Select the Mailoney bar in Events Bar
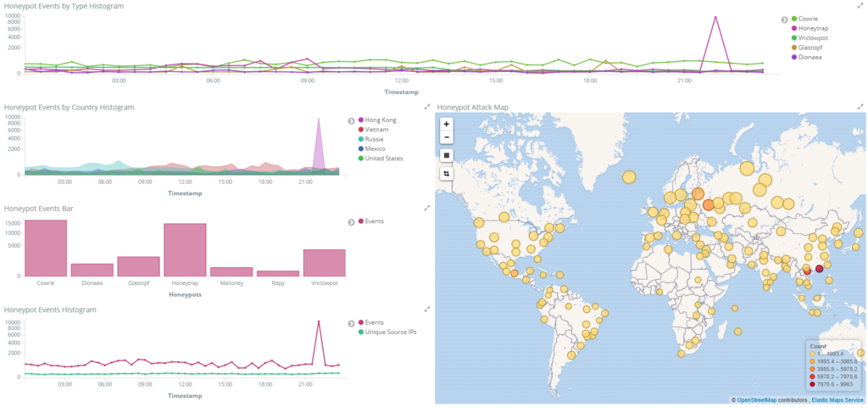This screenshot has width=868, height=408. (231, 271)
